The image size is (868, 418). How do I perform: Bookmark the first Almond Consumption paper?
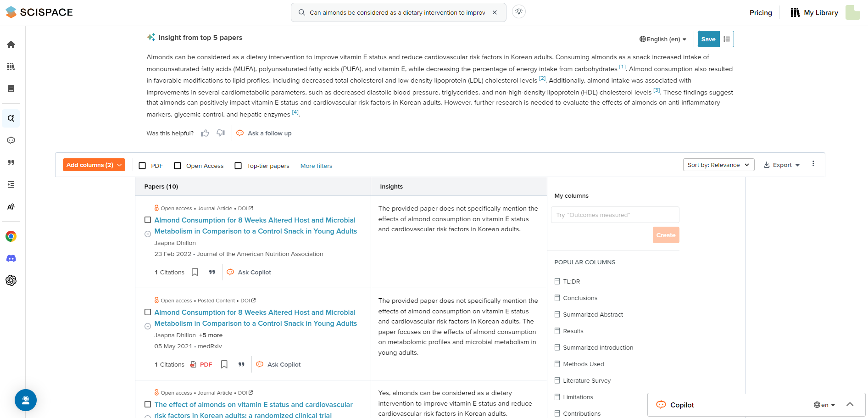tap(195, 272)
